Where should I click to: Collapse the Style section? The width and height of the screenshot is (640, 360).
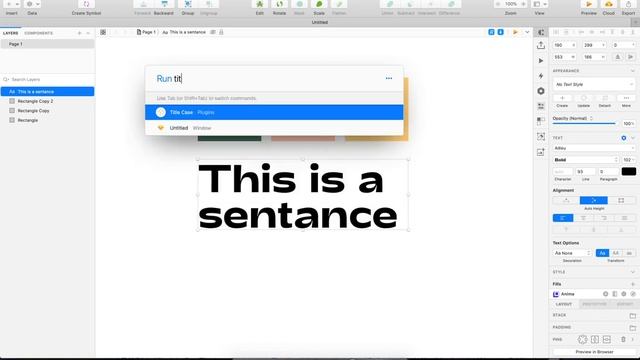click(x=632, y=272)
